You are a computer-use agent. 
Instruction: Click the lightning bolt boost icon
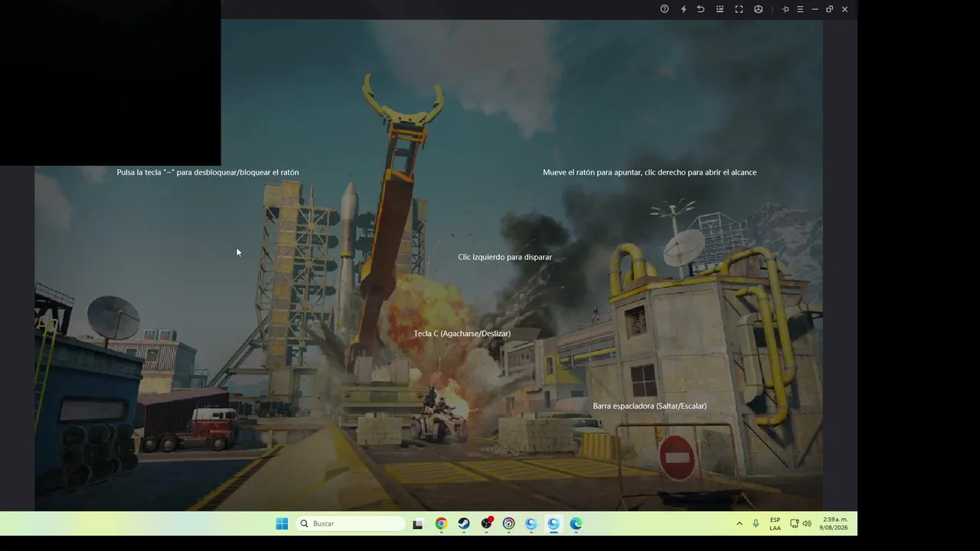pyautogui.click(x=684, y=9)
